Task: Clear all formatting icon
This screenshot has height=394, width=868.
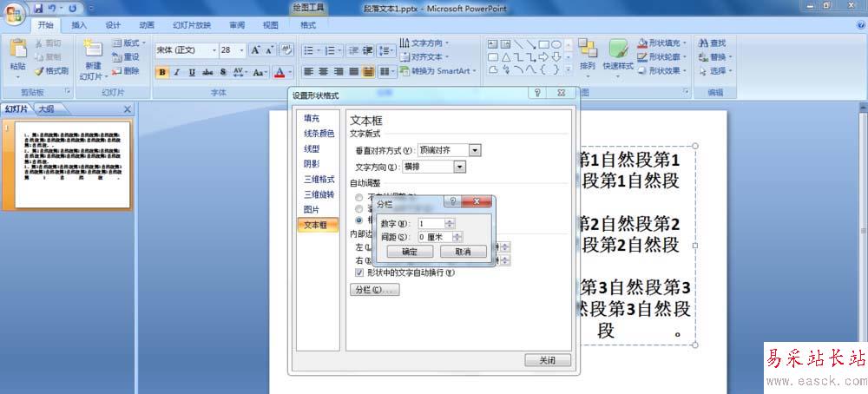Action: 286,49
